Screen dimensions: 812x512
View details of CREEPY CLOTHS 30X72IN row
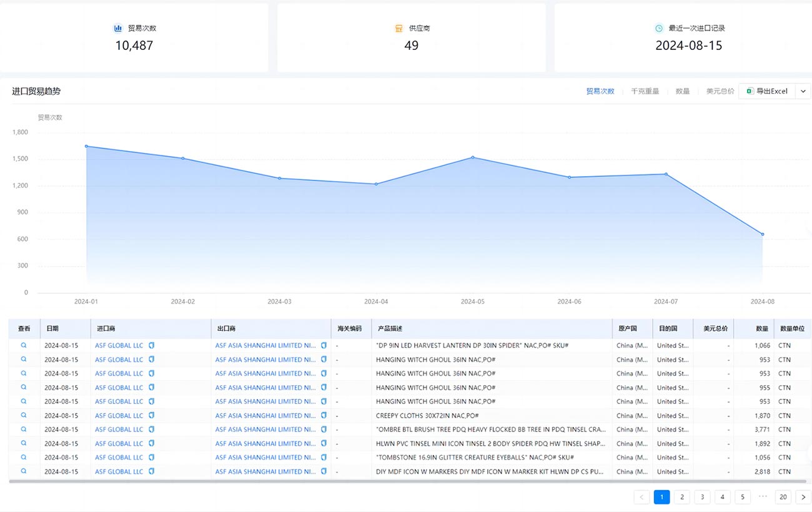pyautogui.click(x=24, y=415)
